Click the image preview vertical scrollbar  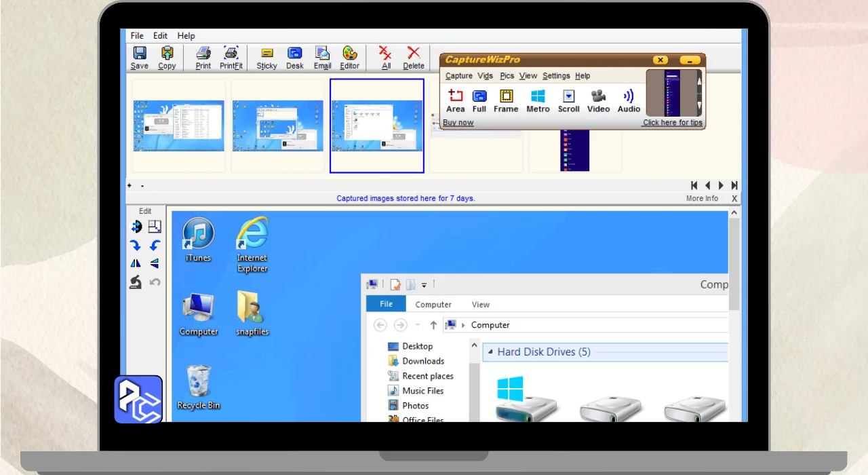click(734, 265)
